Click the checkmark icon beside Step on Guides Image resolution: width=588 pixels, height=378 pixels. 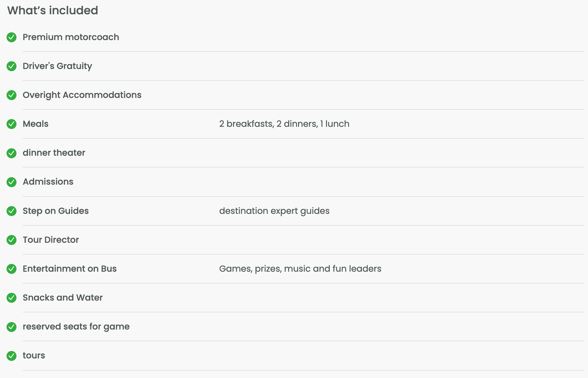coord(12,211)
